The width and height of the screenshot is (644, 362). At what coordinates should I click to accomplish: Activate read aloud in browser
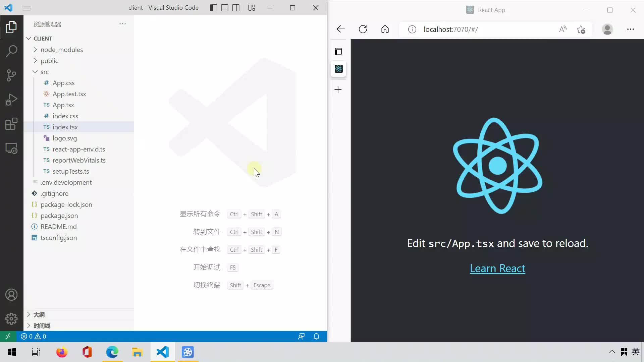point(563,29)
